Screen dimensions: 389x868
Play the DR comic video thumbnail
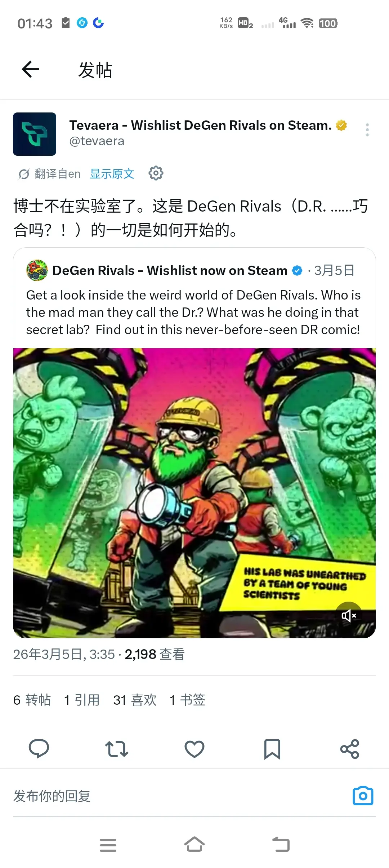(x=194, y=493)
